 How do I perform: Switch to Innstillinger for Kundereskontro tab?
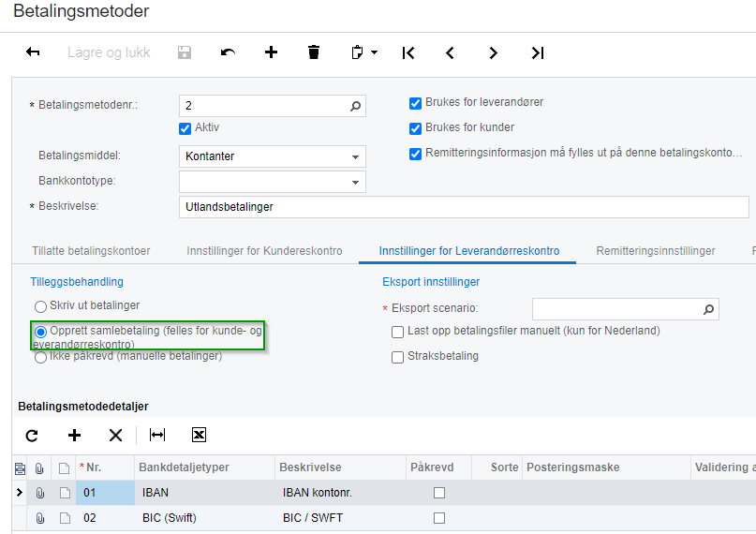[264, 251]
